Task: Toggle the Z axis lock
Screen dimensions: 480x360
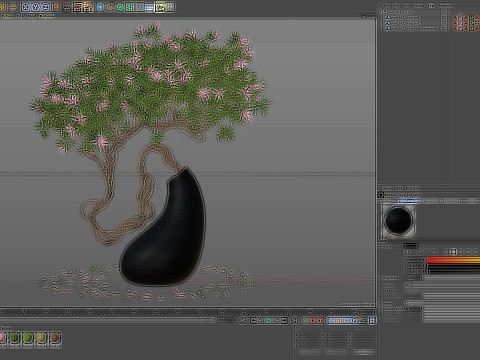Action: [x=45, y=7]
